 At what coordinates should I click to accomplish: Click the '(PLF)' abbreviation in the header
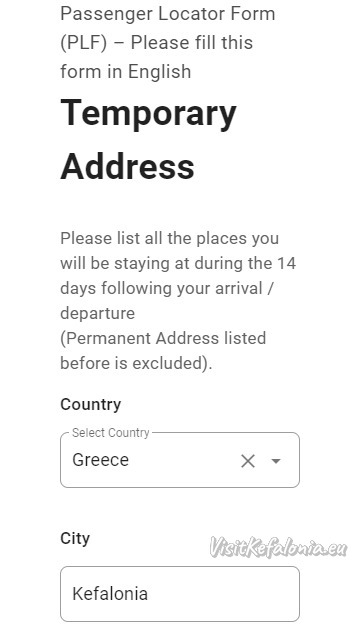point(84,43)
